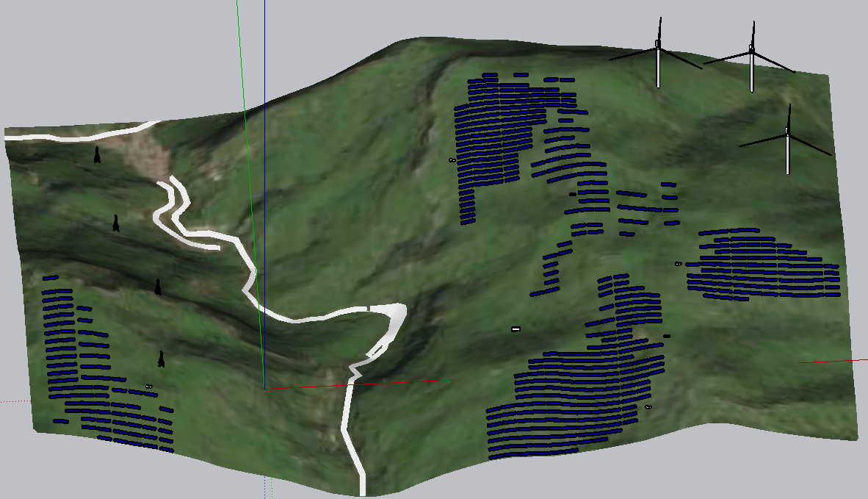
Task: Click the blue vertical axis line
Action: [264, 194]
